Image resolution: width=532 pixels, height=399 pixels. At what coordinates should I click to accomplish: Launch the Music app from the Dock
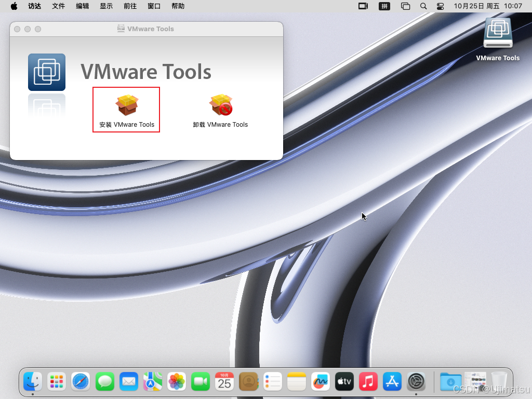coord(368,381)
